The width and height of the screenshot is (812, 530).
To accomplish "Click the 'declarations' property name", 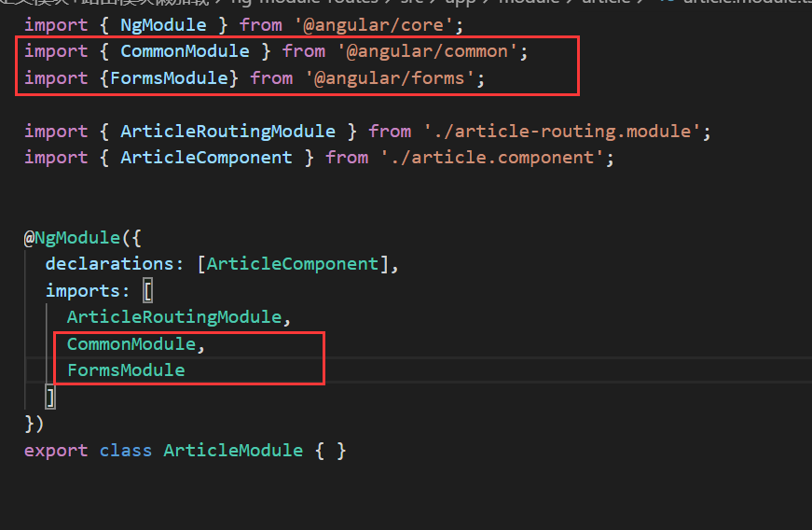I will click(x=110, y=264).
